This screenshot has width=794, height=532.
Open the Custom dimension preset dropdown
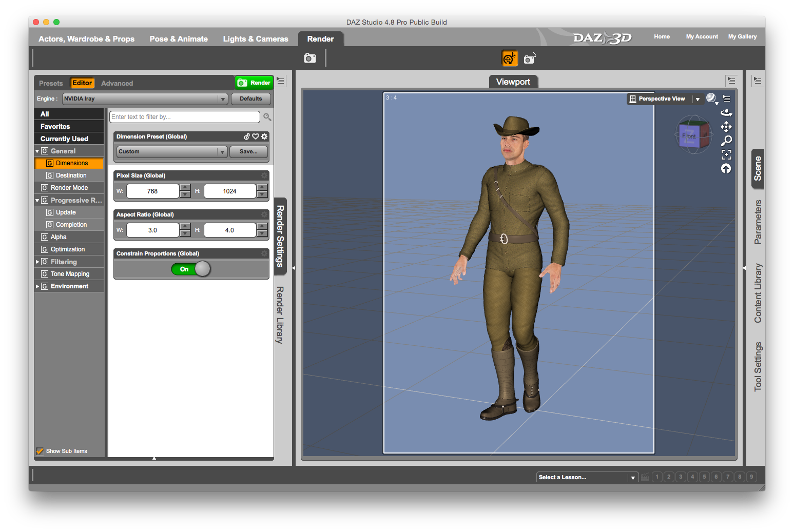[x=172, y=151]
